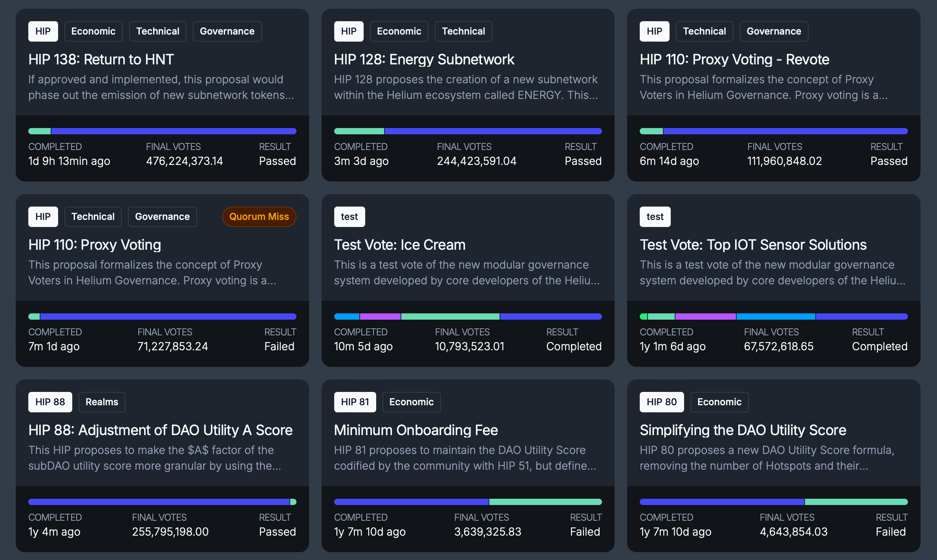This screenshot has height=560, width=937.
Task: Click Economic tag on HIP 128 card
Action: (x=399, y=31)
